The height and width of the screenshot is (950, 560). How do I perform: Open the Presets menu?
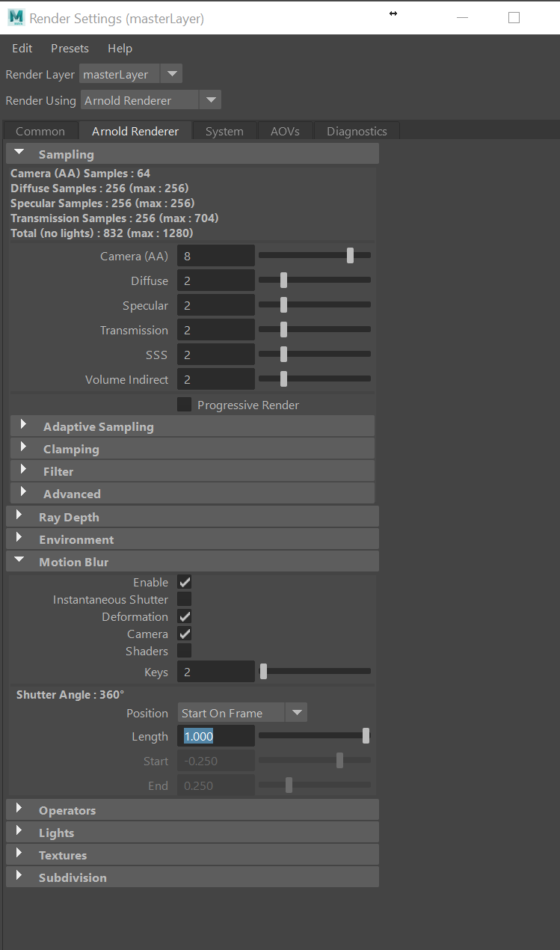70,48
